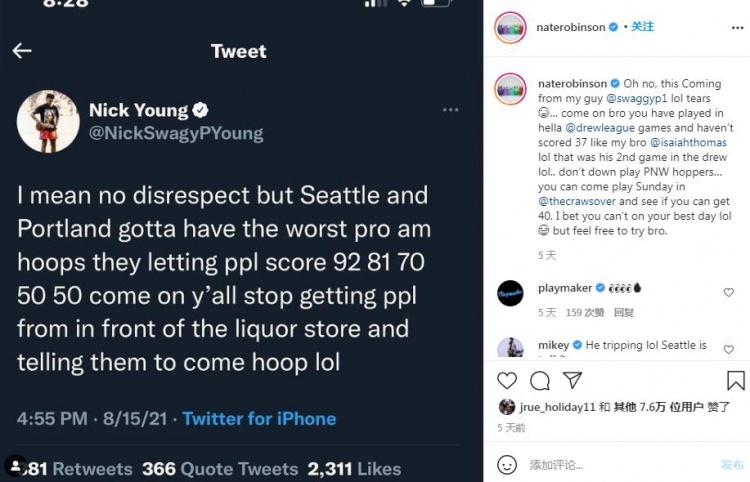Save the post with the bookmark icon
The height and width of the screenshot is (482, 750).
click(736, 381)
